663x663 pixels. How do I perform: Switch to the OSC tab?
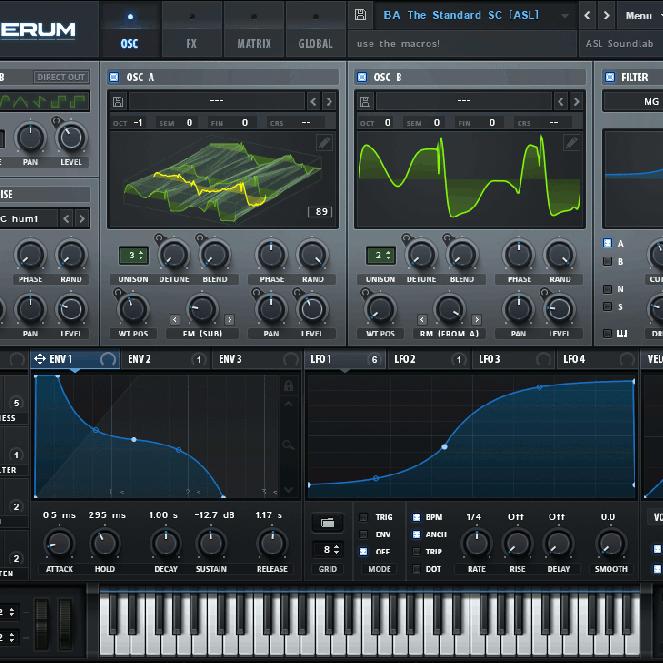pyautogui.click(x=130, y=30)
